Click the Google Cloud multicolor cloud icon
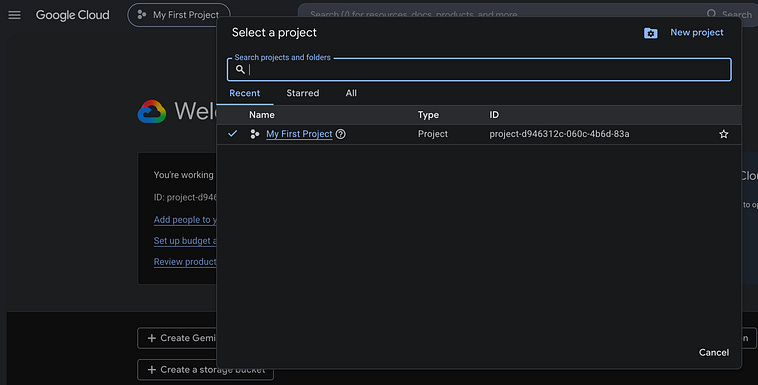Screen dimensions: 758x385 click(152, 112)
